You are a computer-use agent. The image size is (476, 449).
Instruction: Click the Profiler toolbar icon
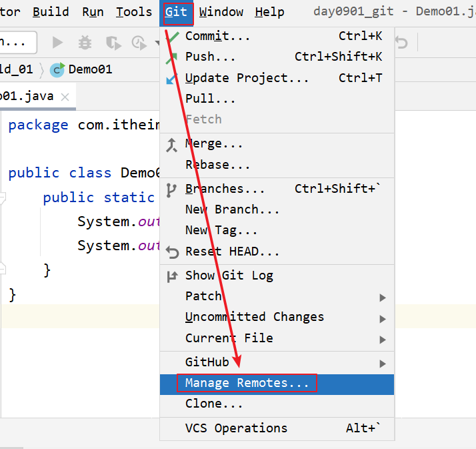139,43
